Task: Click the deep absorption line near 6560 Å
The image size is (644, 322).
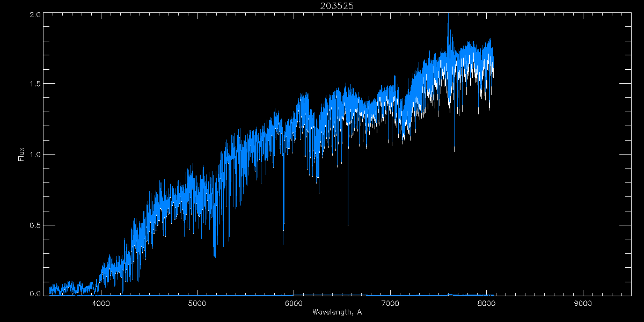Action: [x=348, y=224]
